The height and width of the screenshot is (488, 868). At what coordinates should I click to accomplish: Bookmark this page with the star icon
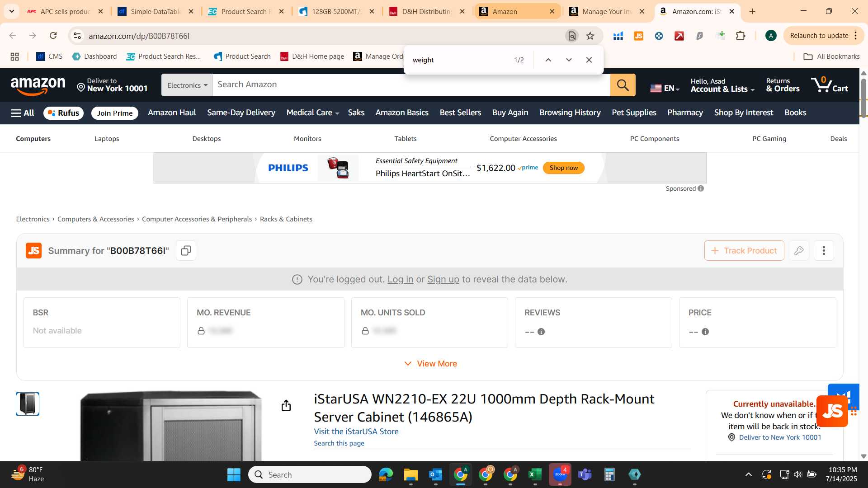pos(590,36)
